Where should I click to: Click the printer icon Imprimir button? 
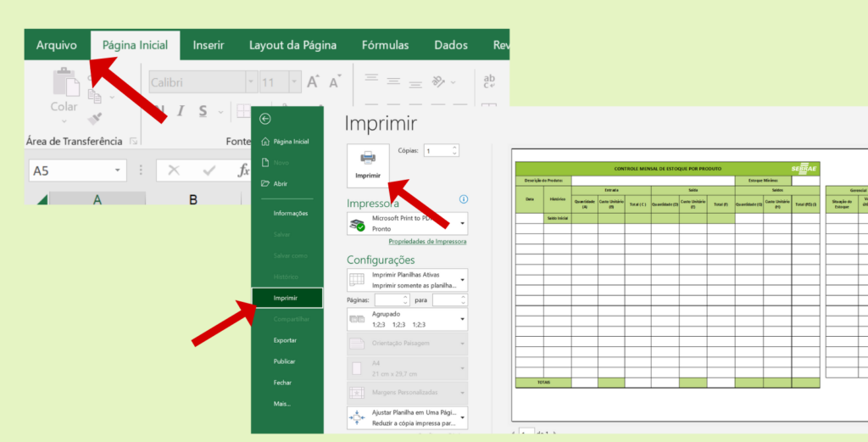coord(368,165)
